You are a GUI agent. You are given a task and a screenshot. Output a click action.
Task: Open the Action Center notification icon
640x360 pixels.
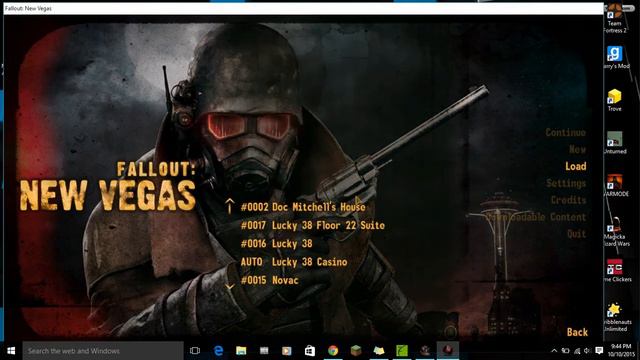[599, 351]
